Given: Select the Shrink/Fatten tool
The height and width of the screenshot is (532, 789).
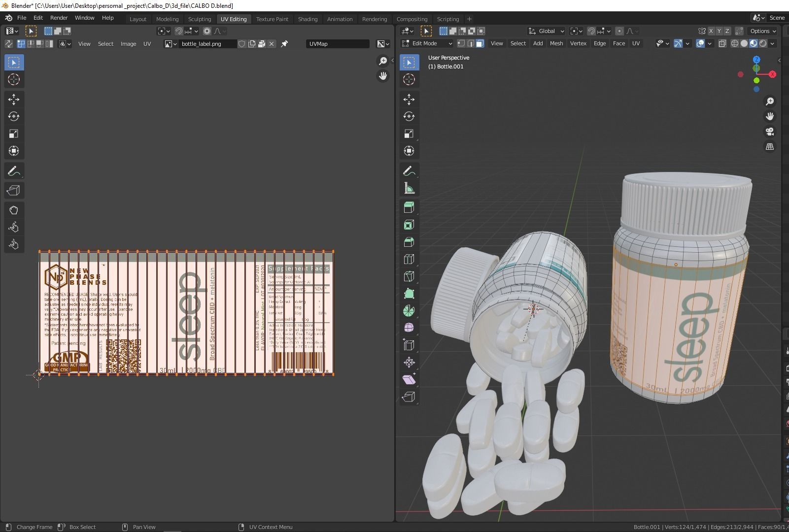Looking at the screenshot, I should [409, 362].
